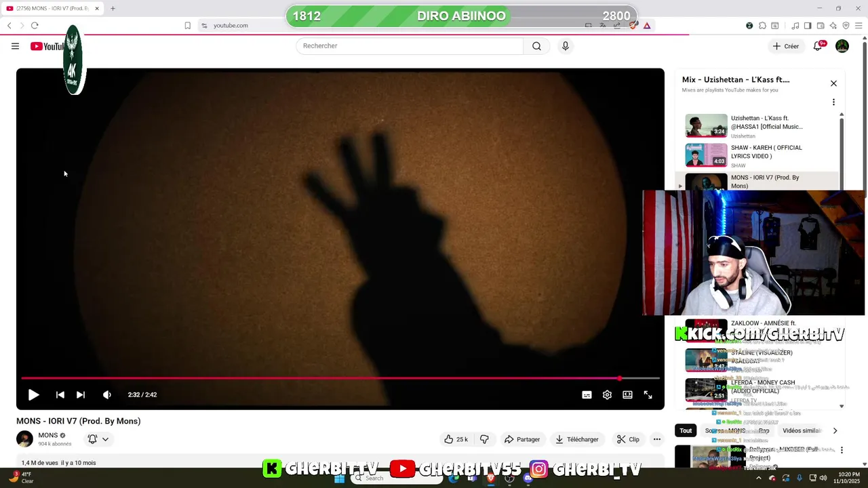
Task: Go to the YouTube home logo
Action: [47, 46]
